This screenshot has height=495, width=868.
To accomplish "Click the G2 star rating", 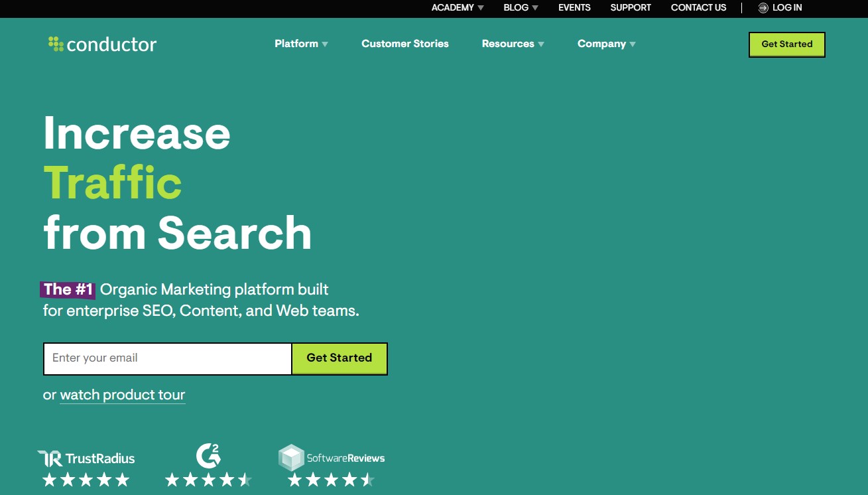I will point(208,480).
